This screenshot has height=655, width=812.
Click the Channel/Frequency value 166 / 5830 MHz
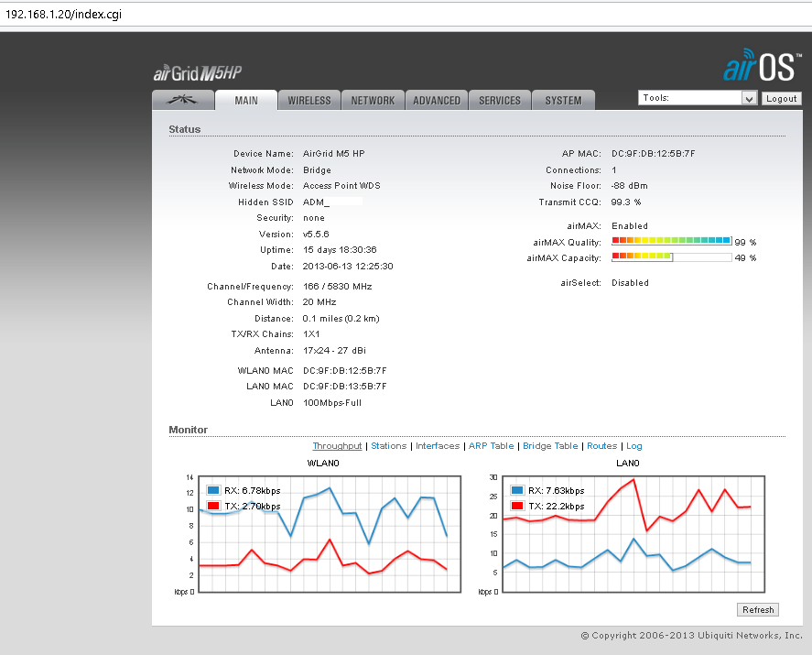[337, 287]
